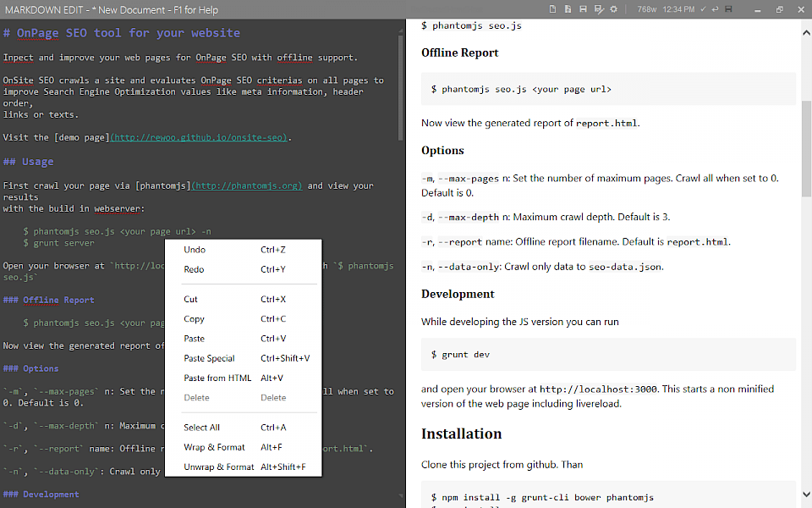Choose Unwrap & Format menu entry
This screenshot has height=508, width=812.
(243, 467)
